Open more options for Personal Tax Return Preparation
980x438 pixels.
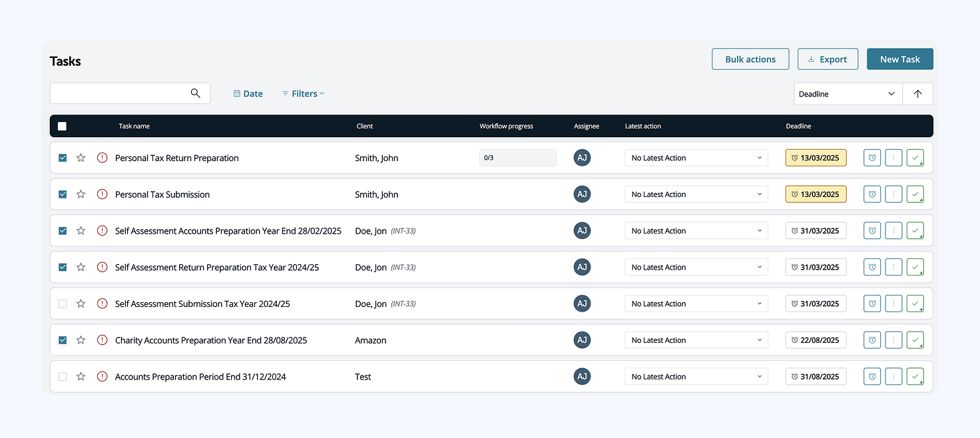pyautogui.click(x=893, y=158)
